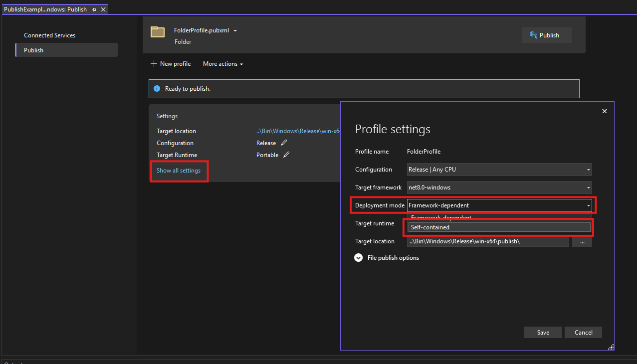Open the More actions menu

pos(223,64)
